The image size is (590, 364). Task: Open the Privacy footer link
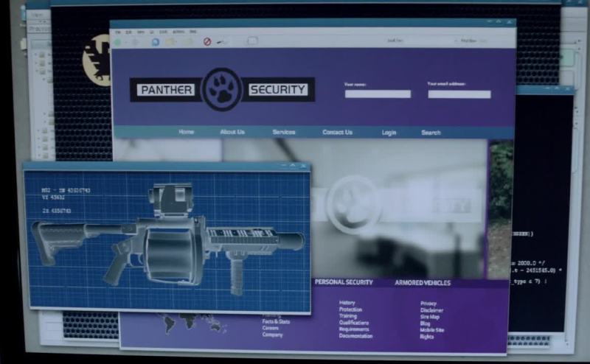coord(428,303)
